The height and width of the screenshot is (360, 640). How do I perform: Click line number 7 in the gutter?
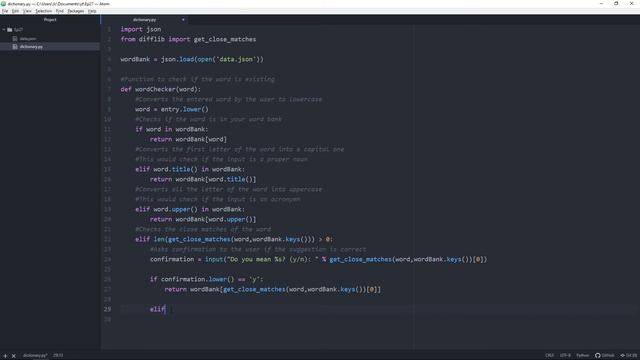[109, 89]
